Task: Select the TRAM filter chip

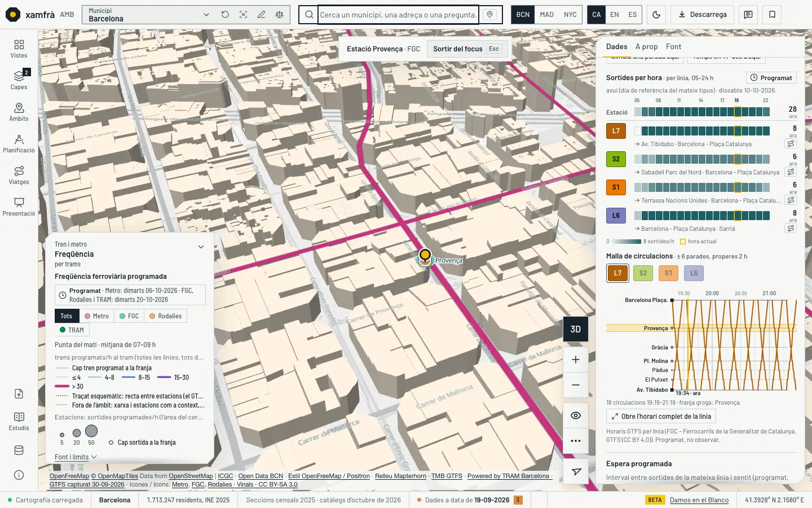Action: 72,330
